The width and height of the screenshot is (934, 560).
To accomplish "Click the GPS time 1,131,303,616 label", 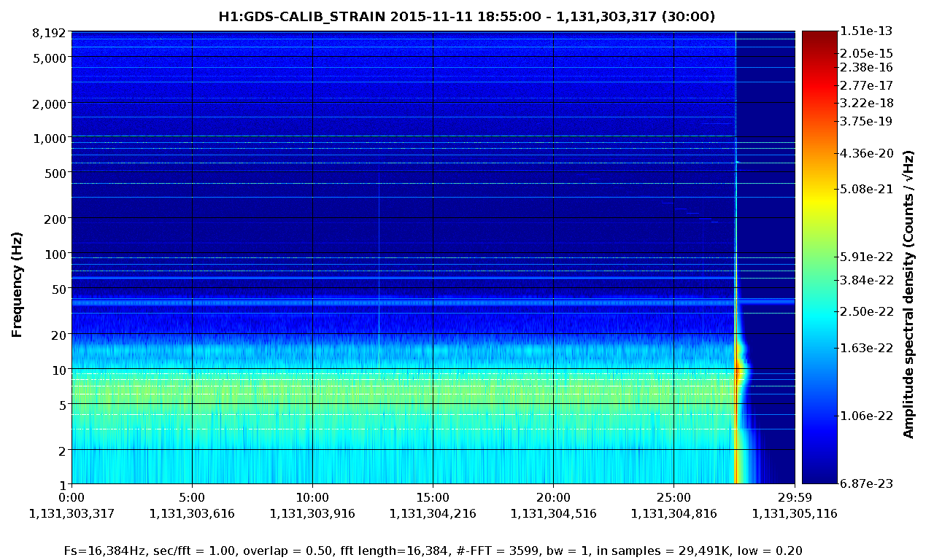I will pyautogui.click(x=192, y=513).
